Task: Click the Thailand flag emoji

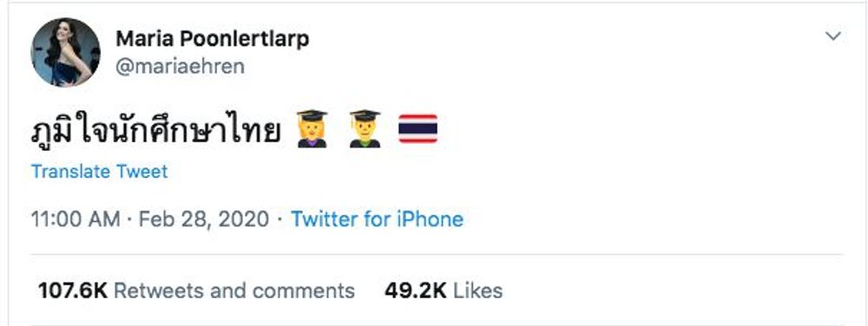Action: [418, 128]
